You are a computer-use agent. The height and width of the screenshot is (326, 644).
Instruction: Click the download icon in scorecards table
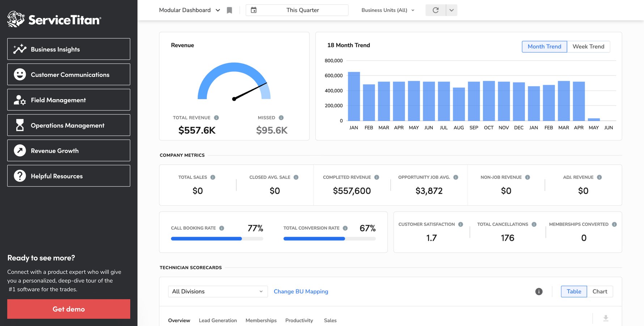[606, 318]
